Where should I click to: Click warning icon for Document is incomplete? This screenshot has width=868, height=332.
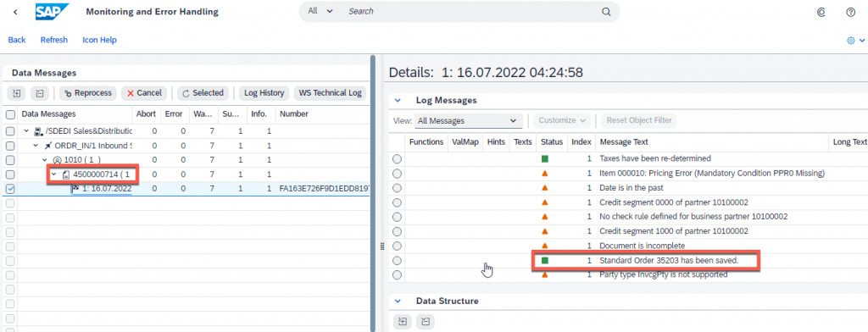(x=545, y=245)
